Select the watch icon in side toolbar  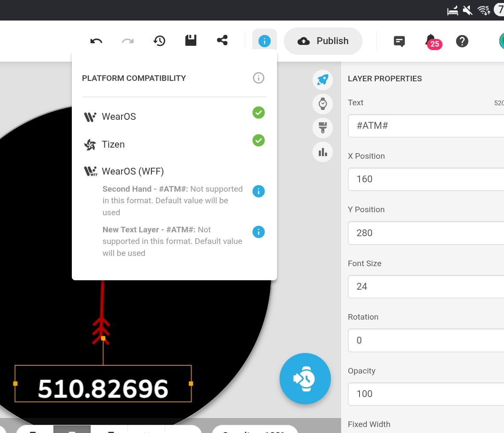coord(323,104)
